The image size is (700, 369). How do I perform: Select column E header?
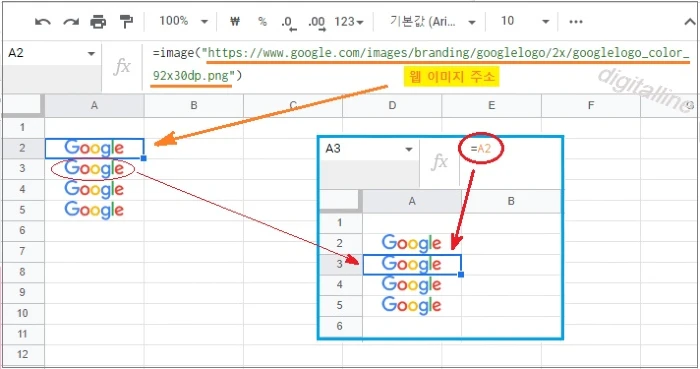point(492,106)
